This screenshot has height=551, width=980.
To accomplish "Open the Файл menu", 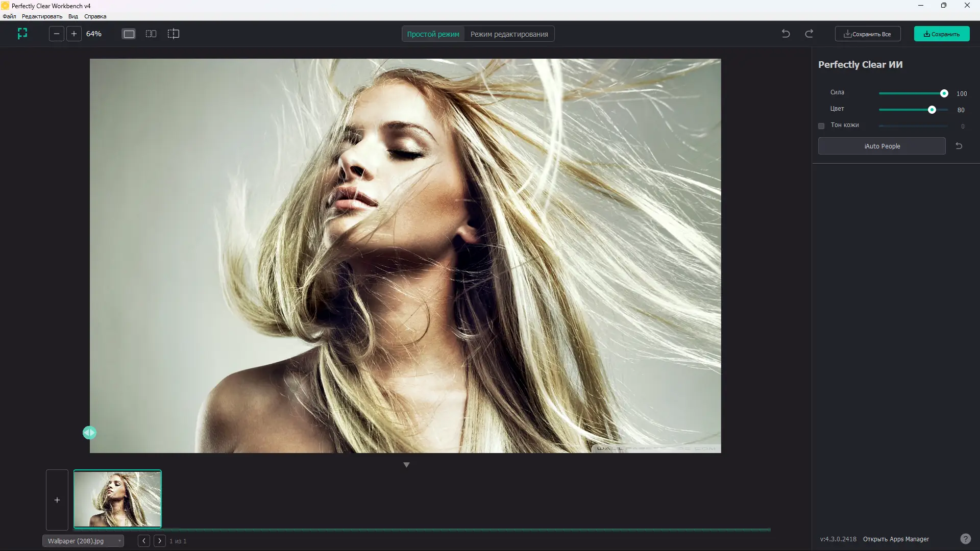I will pos(9,16).
